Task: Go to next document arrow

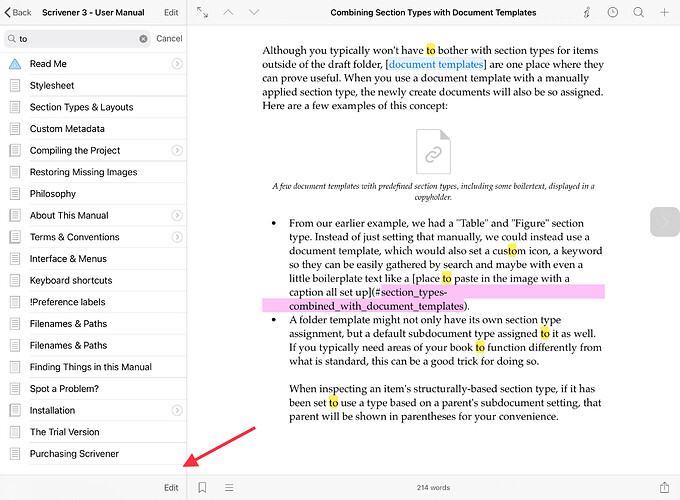Action: pyautogui.click(x=254, y=12)
